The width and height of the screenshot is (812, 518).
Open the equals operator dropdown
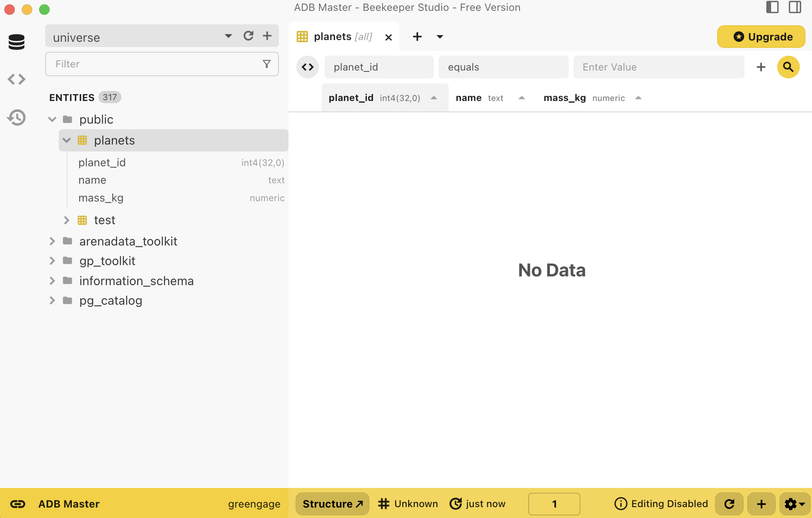click(503, 67)
